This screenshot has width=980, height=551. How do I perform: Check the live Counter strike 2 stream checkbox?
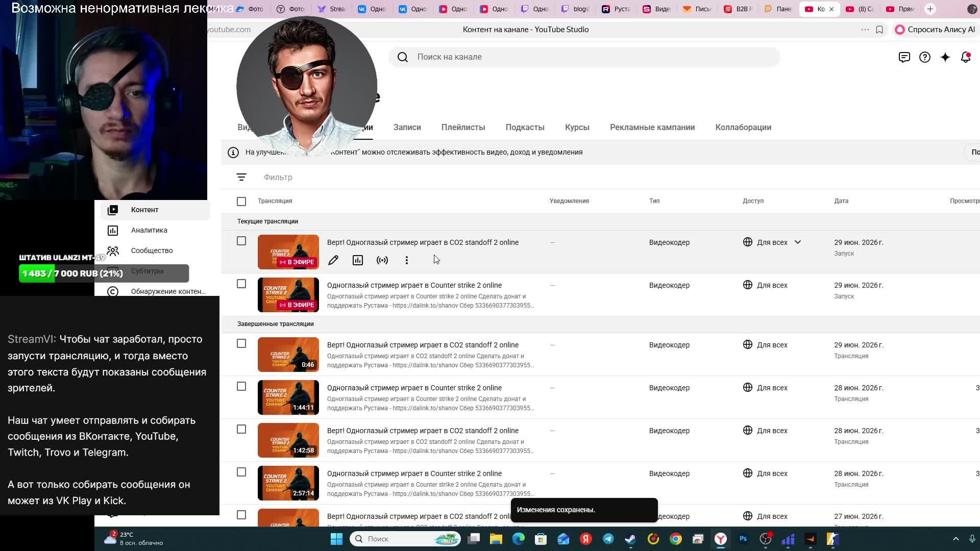[x=241, y=284]
